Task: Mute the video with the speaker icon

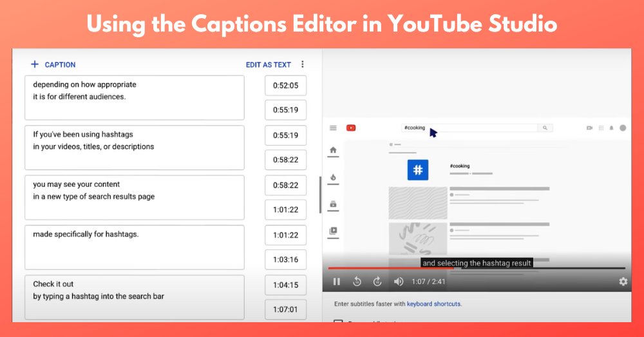Action: [399, 282]
